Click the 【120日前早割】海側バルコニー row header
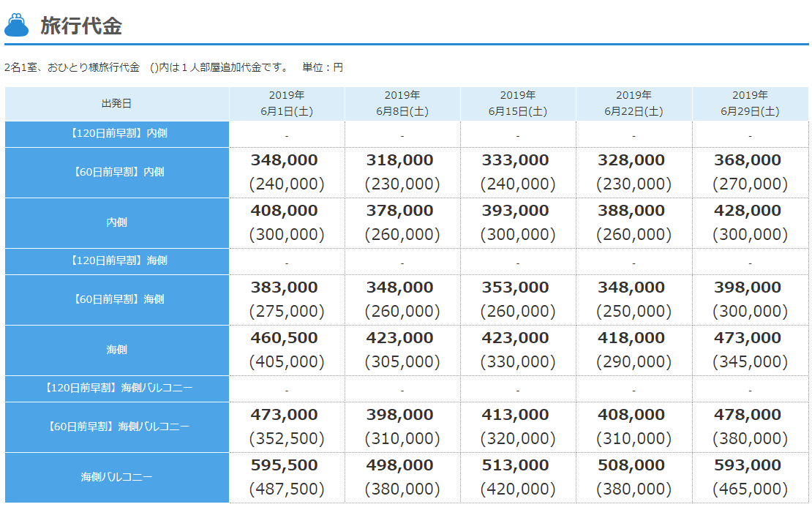812x507 pixels. (x=117, y=388)
